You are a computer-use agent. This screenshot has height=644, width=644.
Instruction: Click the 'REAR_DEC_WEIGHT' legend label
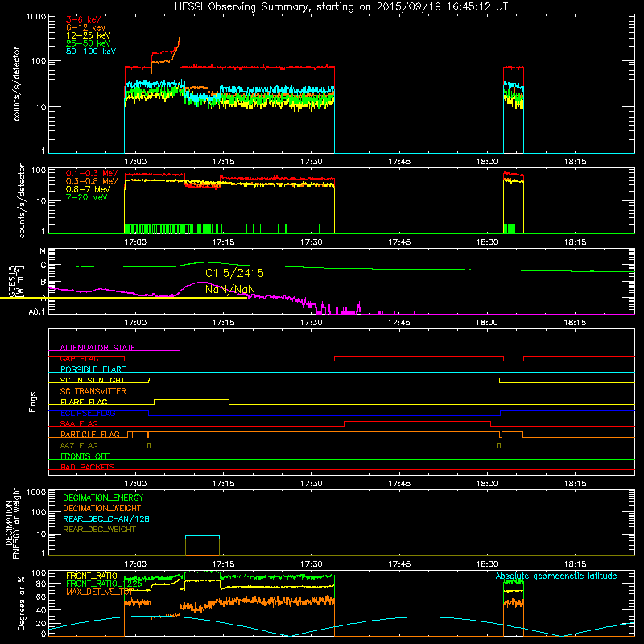pyautogui.click(x=99, y=530)
